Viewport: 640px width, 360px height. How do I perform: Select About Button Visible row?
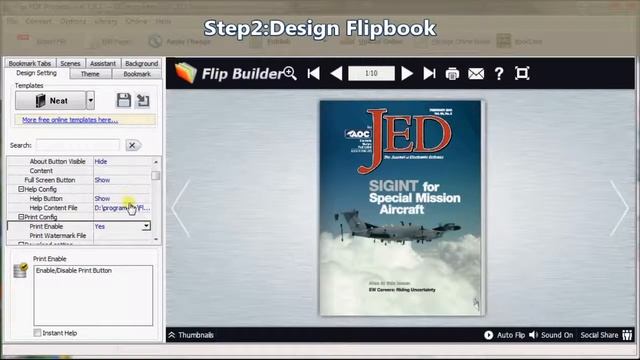79,162
